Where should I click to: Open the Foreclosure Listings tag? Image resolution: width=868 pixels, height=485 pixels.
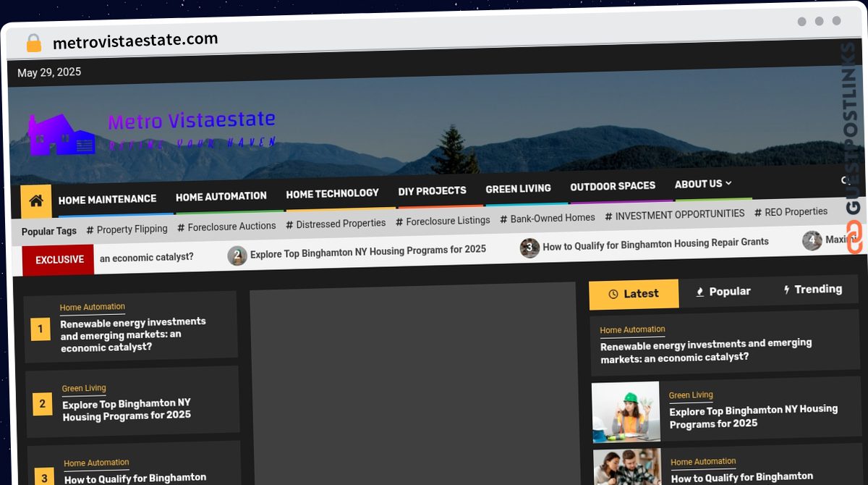tap(443, 221)
